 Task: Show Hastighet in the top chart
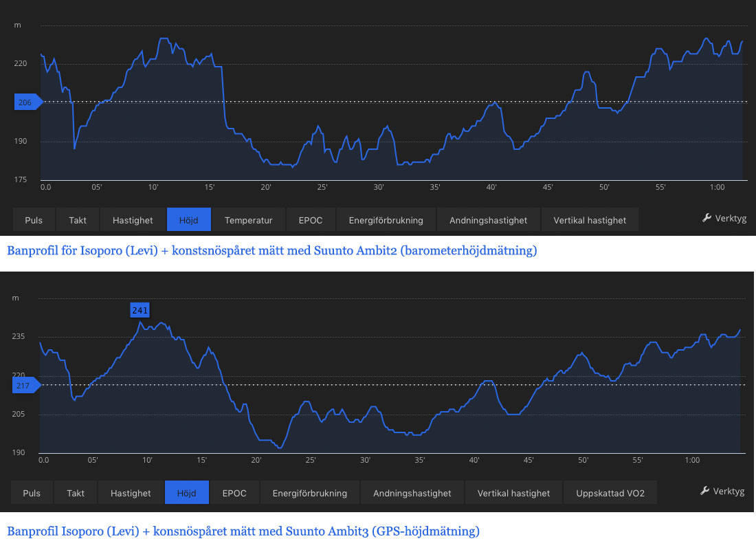point(133,220)
